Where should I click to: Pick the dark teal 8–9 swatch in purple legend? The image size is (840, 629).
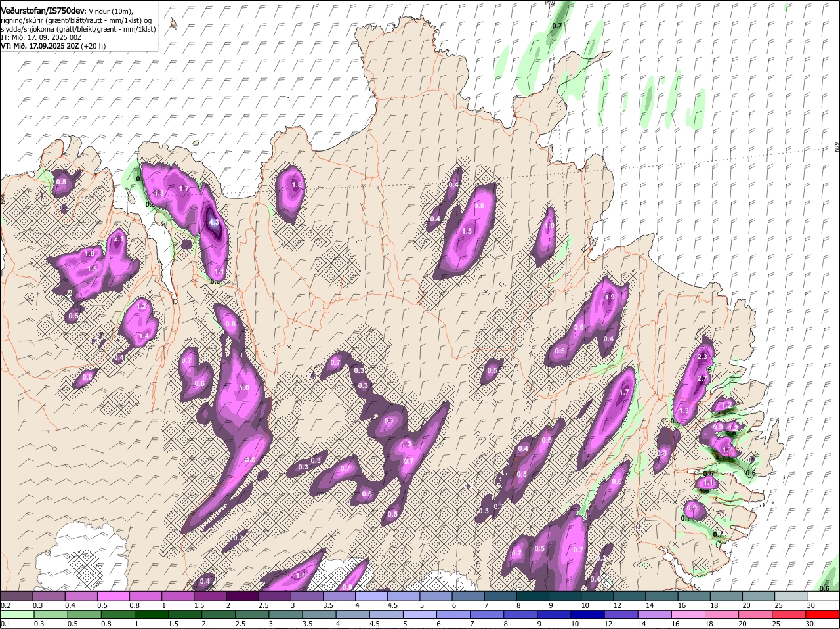click(534, 596)
